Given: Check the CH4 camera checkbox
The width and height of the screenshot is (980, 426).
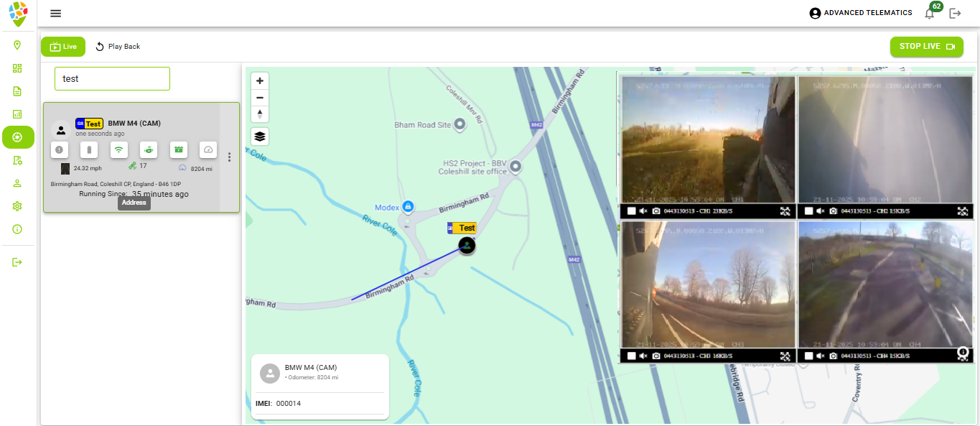Looking at the screenshot, I should 808,356.
